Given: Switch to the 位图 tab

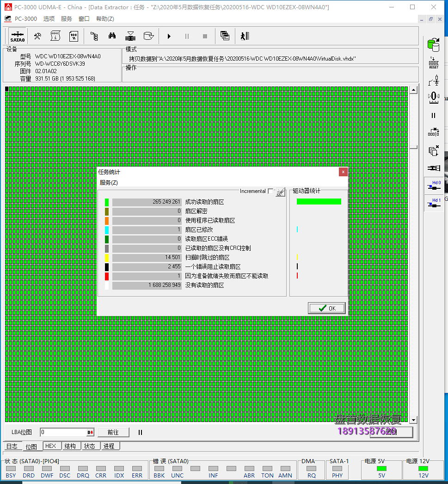Looking at the screenshot, I should (31, 447).
